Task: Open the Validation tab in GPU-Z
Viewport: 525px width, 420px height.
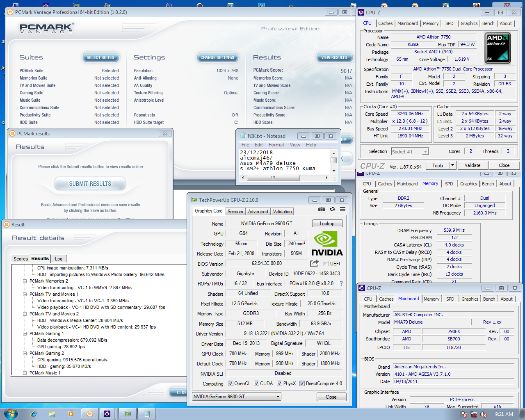Action: pos(283,212)
